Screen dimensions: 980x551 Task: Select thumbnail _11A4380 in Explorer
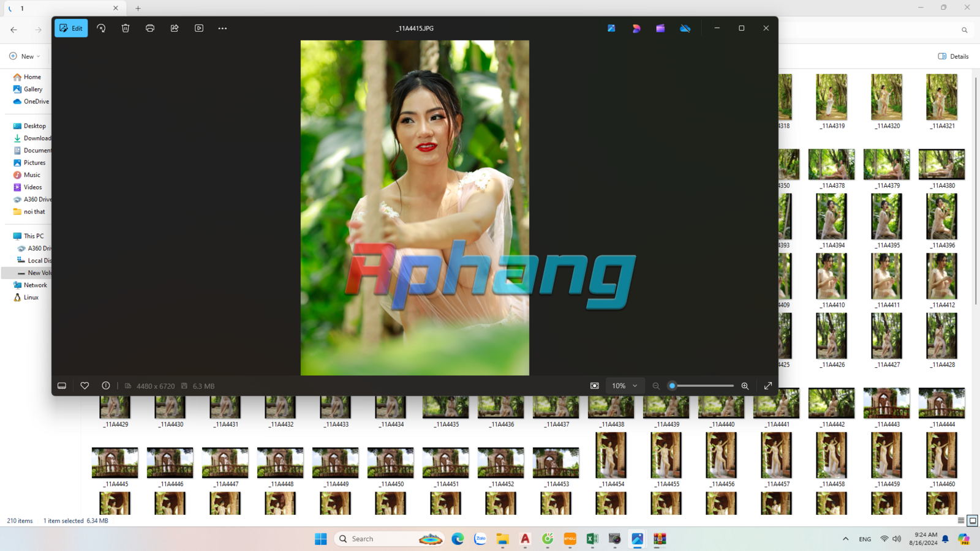(942, 164)
